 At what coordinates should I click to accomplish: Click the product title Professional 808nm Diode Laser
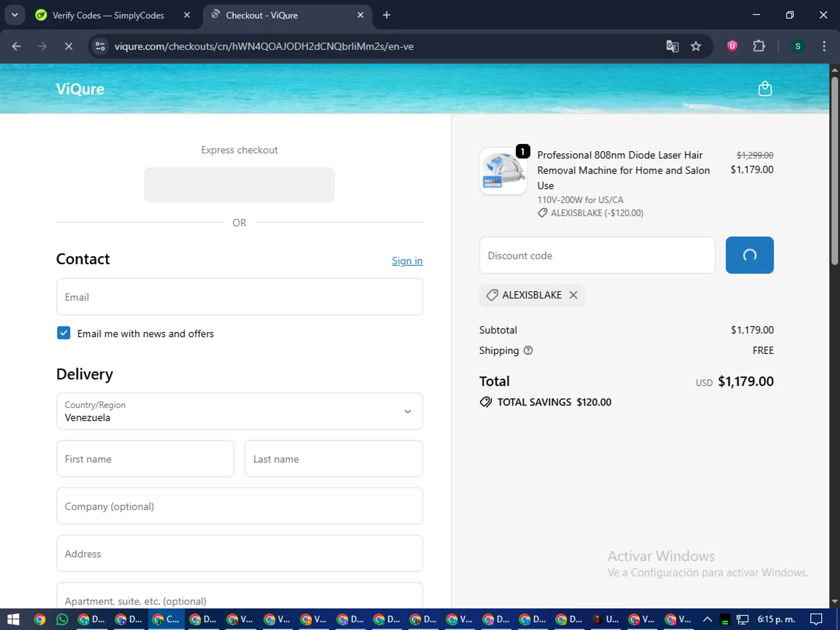coord(623,170)
